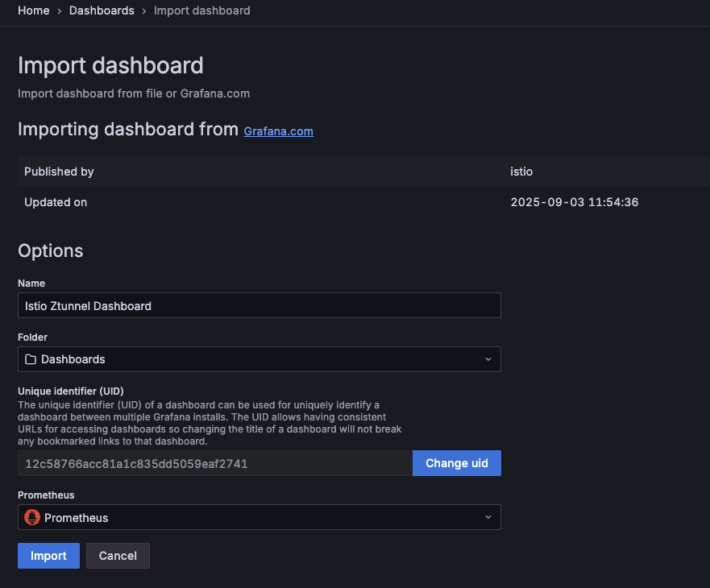Click the Options section heading

coord(50,251)
